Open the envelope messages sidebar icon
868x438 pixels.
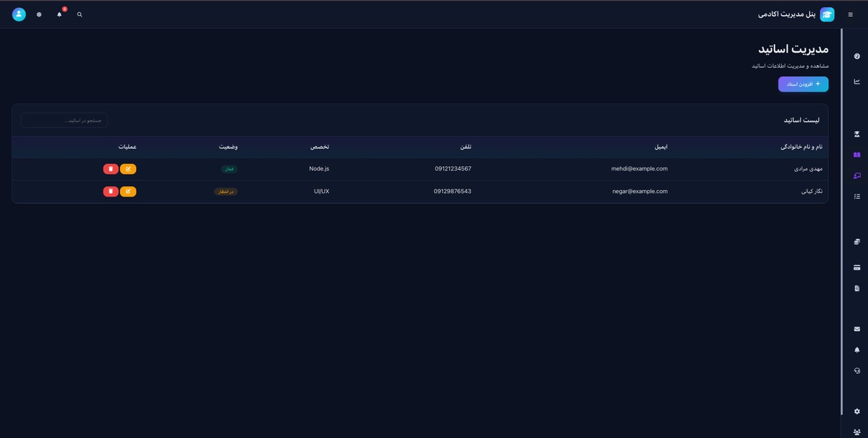click(x=857, y=329)
